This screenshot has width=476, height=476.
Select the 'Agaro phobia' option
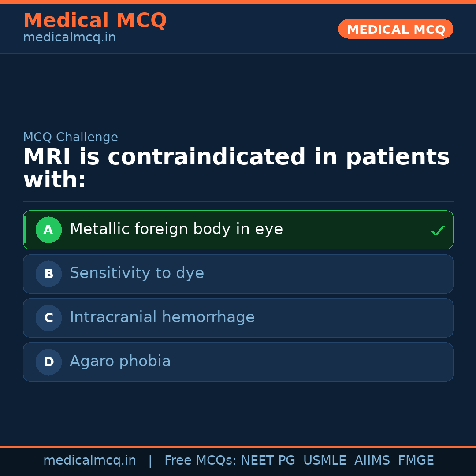[120, 361]
